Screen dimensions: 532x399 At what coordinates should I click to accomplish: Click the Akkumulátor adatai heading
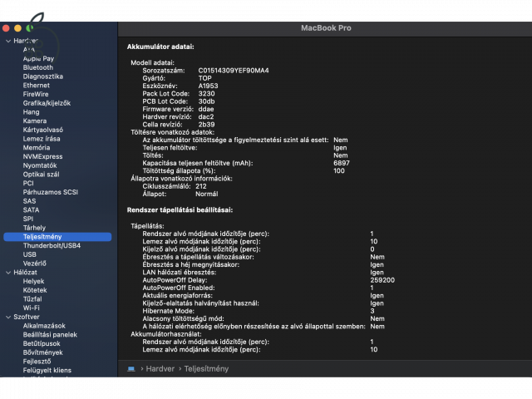[x=160, y=47]
